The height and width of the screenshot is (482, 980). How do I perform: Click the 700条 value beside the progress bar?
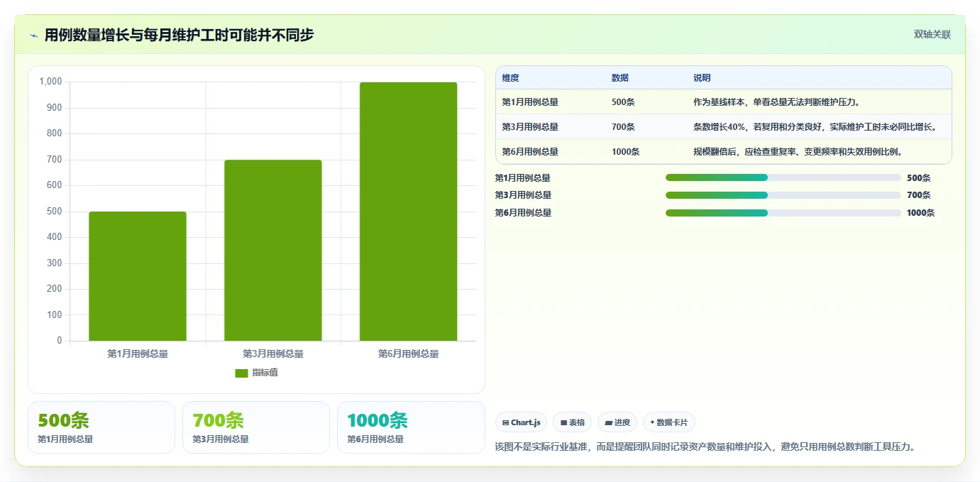click(x=918, y=195)
